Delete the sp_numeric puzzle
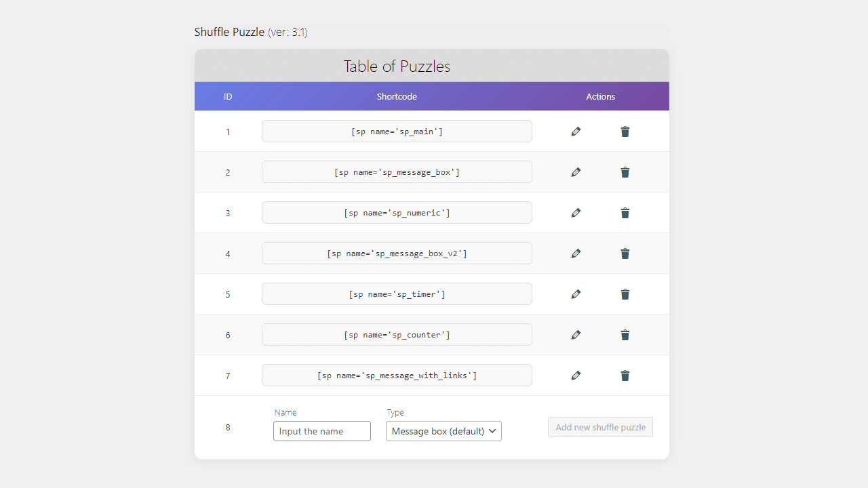 click(x=625, y=213)
